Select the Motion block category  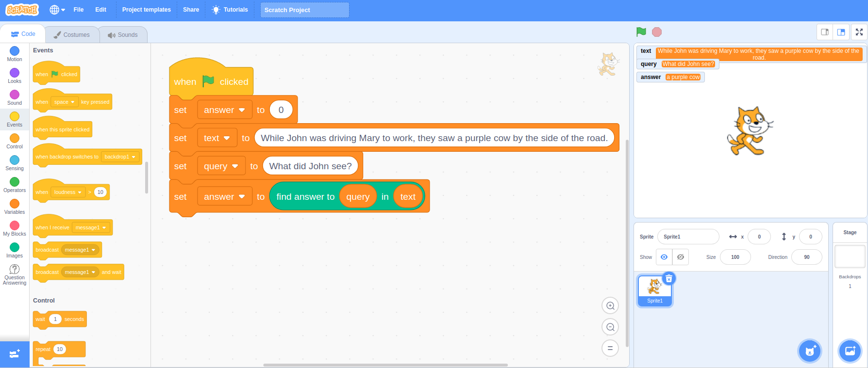(x=15, y=54)
